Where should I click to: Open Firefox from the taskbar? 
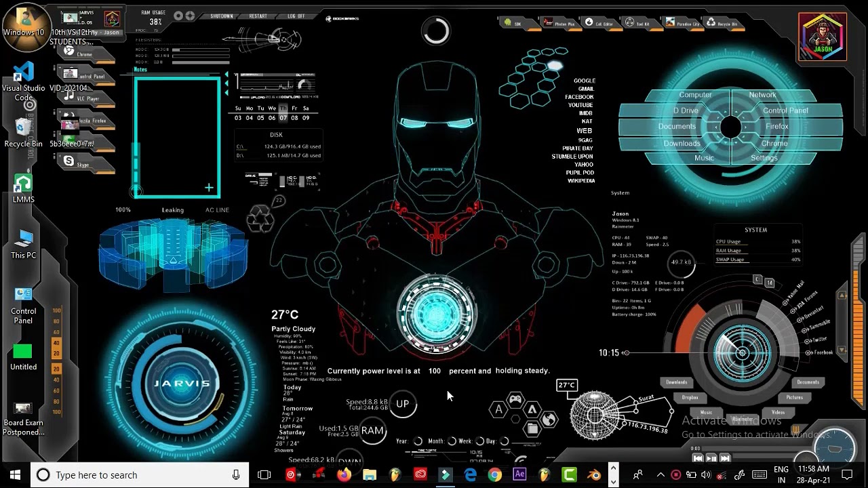coord(344,474)
